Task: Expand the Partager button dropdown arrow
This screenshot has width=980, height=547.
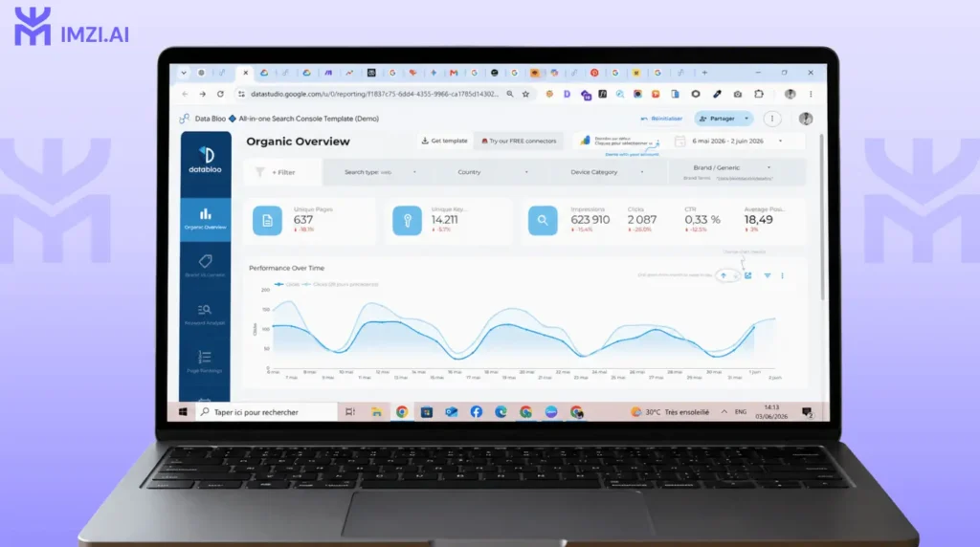Action: [x=746, y=119]
